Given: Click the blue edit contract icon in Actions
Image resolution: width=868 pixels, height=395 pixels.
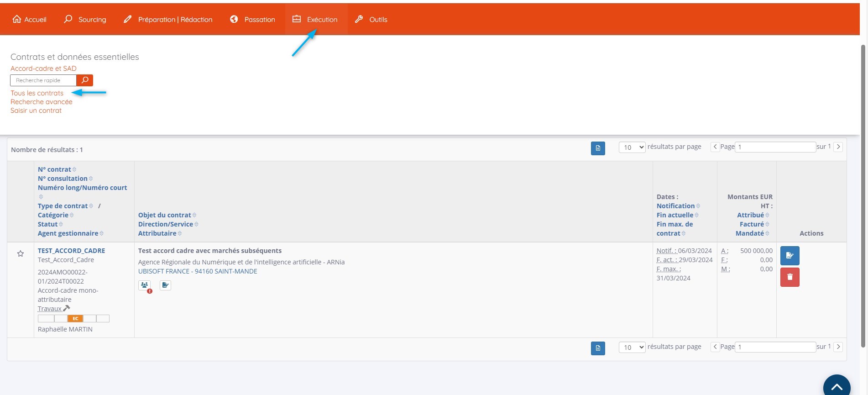Looking at the screenshot, I should 790,256.
